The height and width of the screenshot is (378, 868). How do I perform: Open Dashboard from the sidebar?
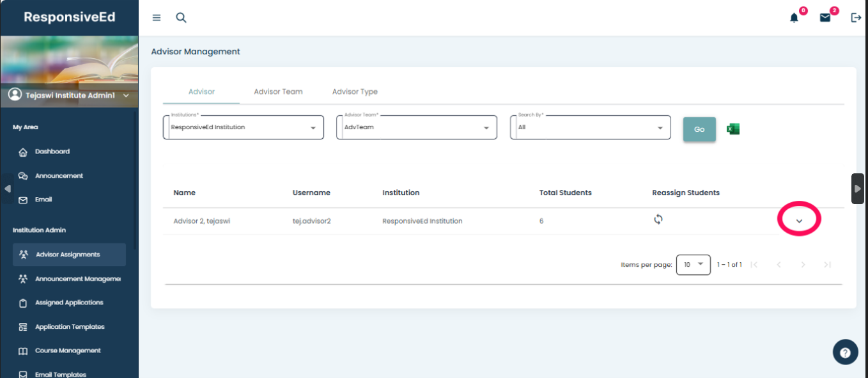click(52, 152)
